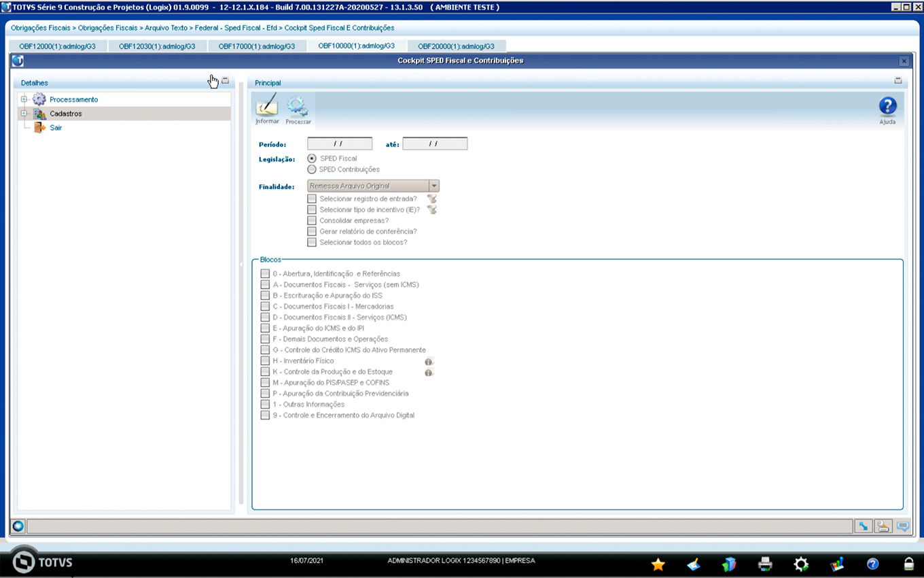924x578 pixels.
Task: Switch to OBF12030(1):admlog/G3 tab
Action: [157, 46]
